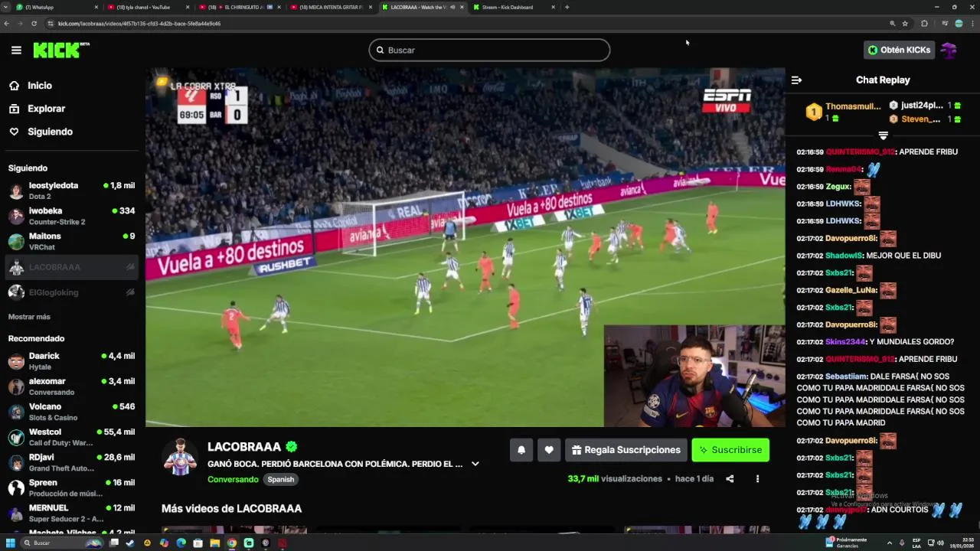The width and height of the screenshot is (980, 551).
Task: Reload the page
Action: 34,24
